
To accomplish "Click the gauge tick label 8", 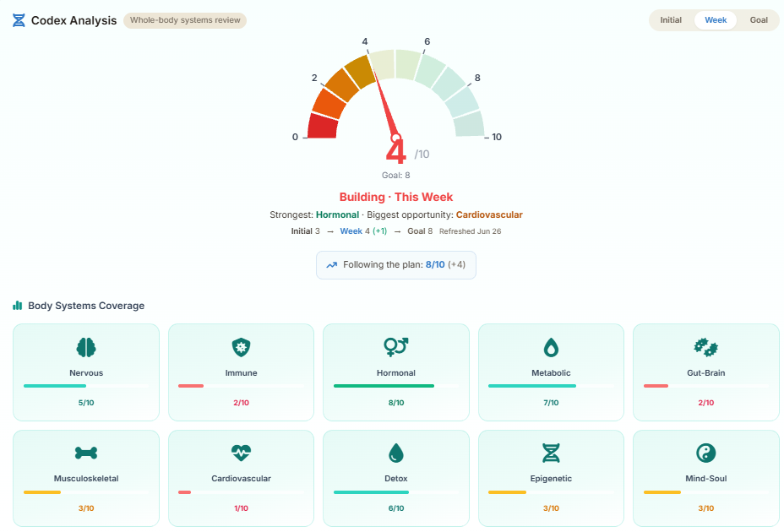I will point(477,78).
